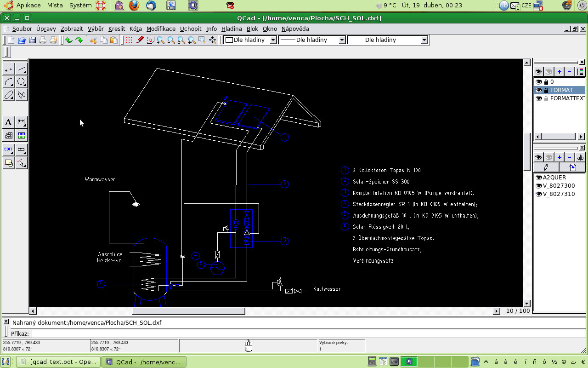This screenshot has height=368, width=588.
Task: Open the Kreslit menu
Action: pyautogui.click(x=117, y=29)
